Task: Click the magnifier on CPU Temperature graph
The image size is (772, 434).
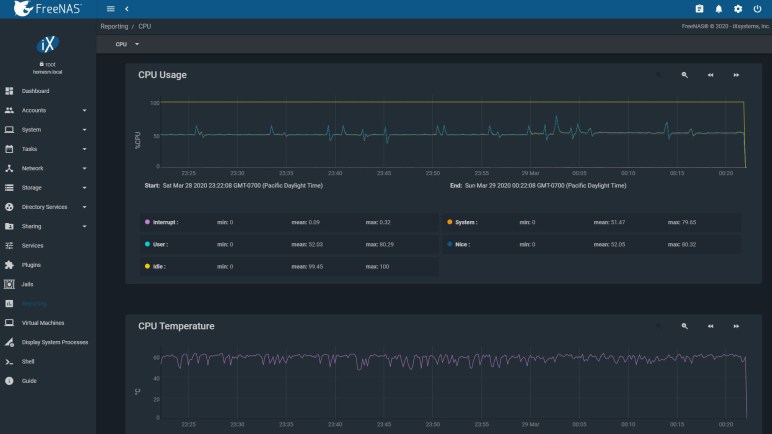Action: (x=685, y=326)
